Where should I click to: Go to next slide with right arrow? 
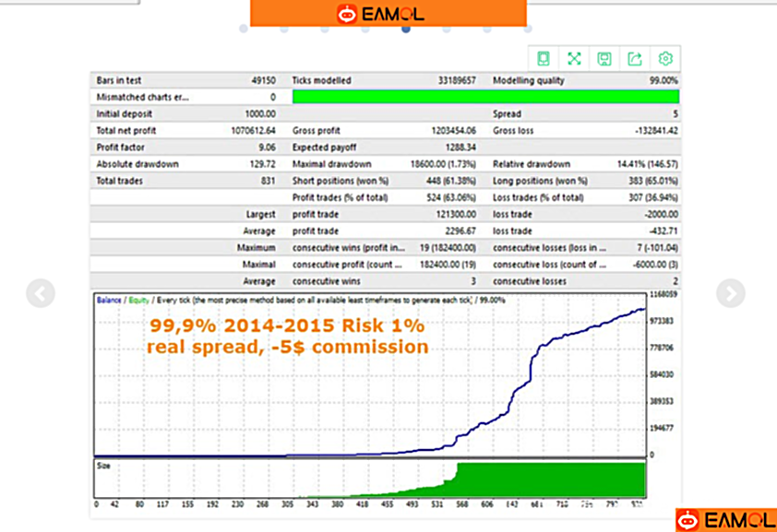[730, 293]
